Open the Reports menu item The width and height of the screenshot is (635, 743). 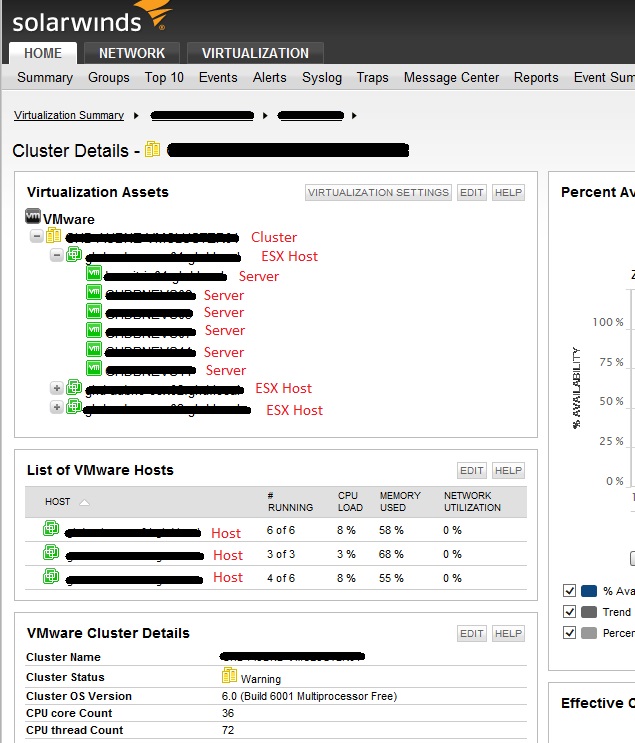click(536, 77)
